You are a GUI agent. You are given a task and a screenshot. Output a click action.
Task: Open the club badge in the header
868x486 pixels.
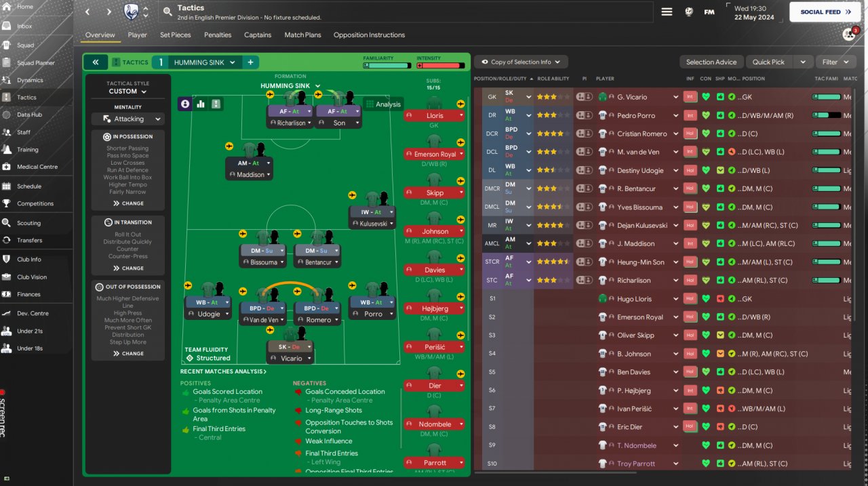(x=132, y=12)
